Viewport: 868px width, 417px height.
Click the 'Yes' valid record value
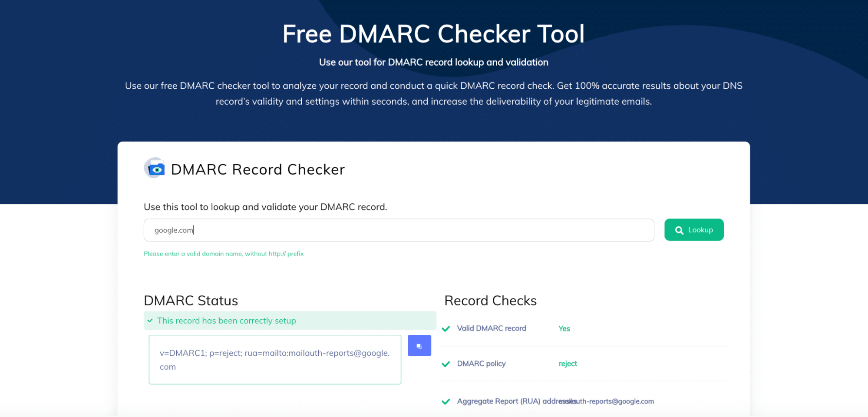point(564,328)
